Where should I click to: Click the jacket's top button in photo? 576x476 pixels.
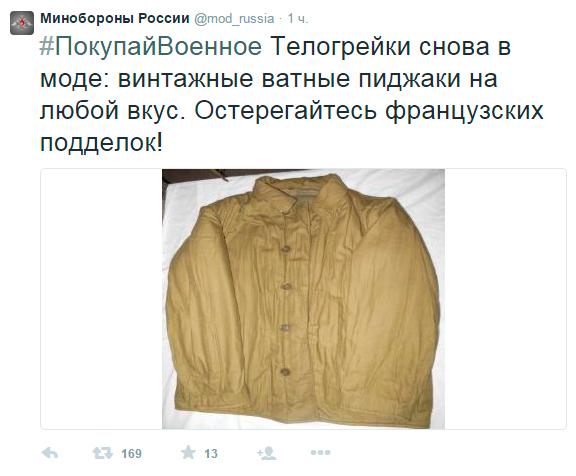(285, 249)
